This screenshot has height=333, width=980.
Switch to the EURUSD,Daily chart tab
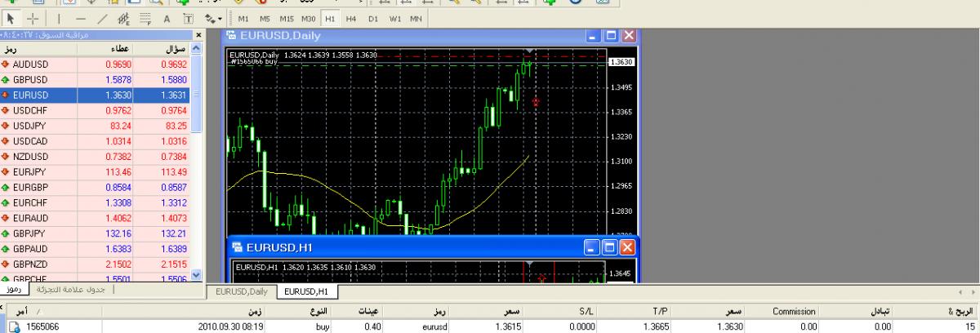coord(241,291)
